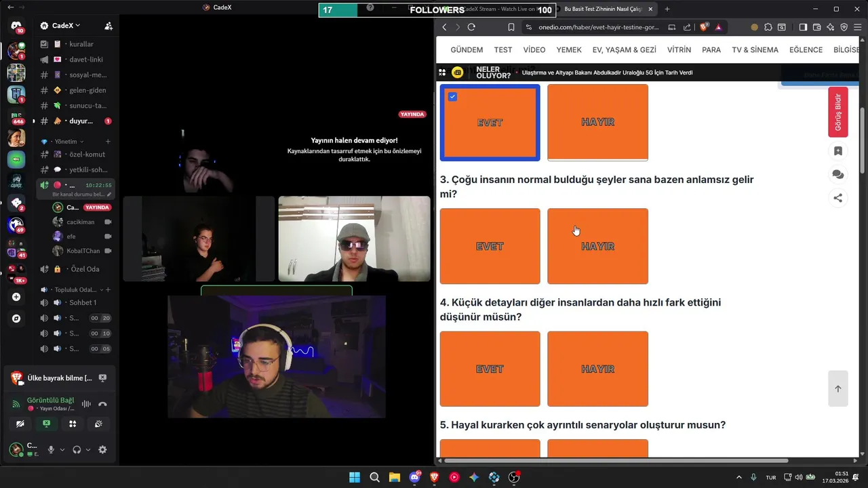868x488 pixels.
Task: Click scroll-to-top arrow button on Onedio
Action: point(838,388)
